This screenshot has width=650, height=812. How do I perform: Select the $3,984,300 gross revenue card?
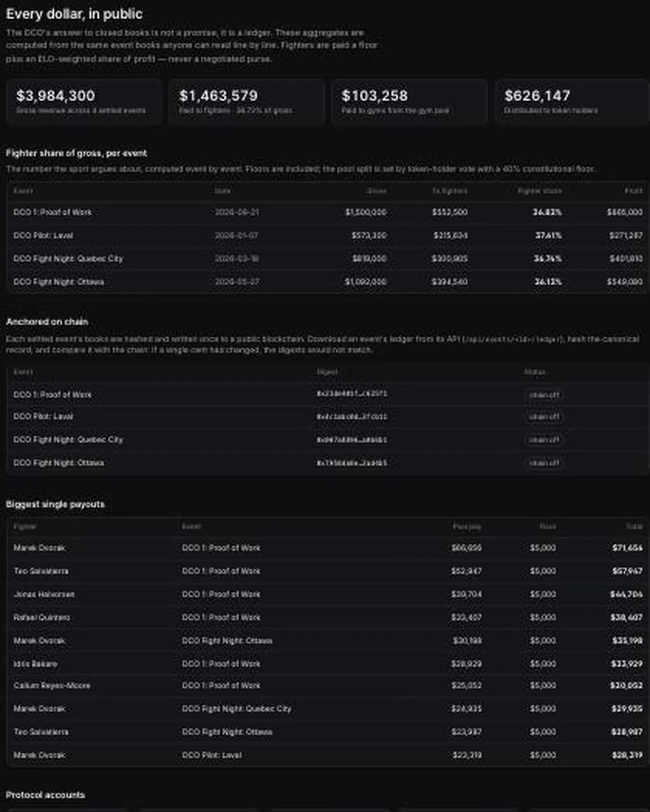pyautogui.click(x=84, y=101)
